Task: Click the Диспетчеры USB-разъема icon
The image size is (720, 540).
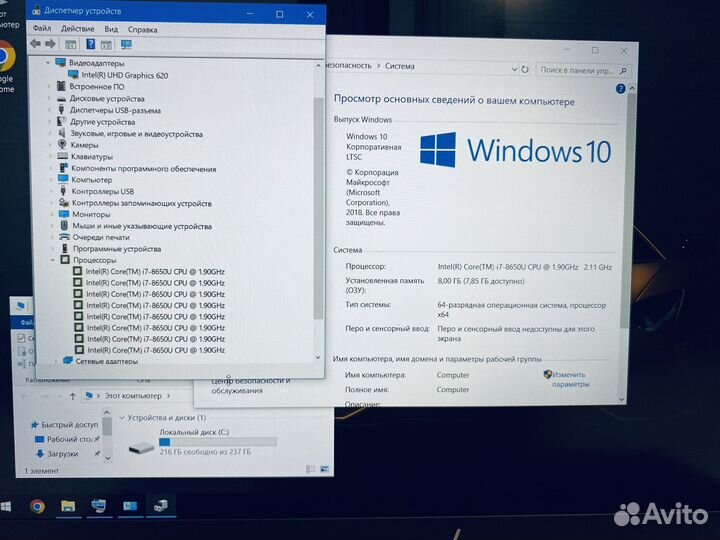Action: coord(62,110)
